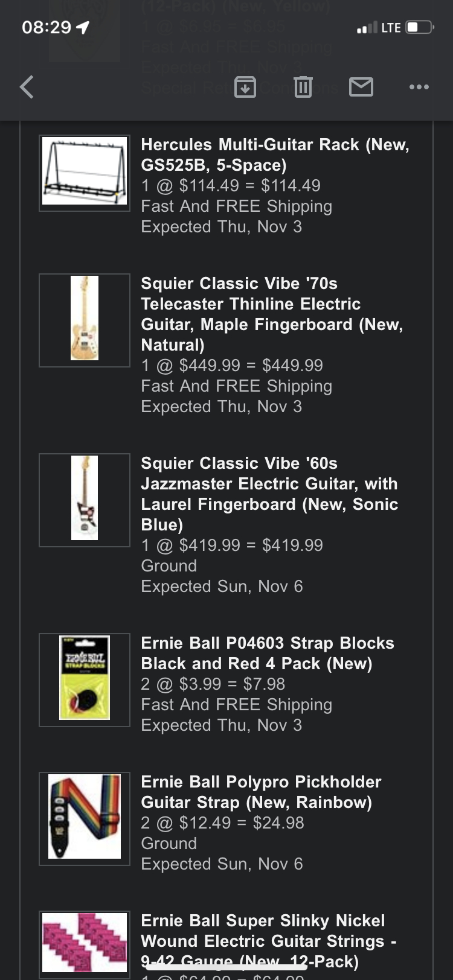Delete this email using the trash icon
The width and height of the screenshot is (453, 980).
303,87
